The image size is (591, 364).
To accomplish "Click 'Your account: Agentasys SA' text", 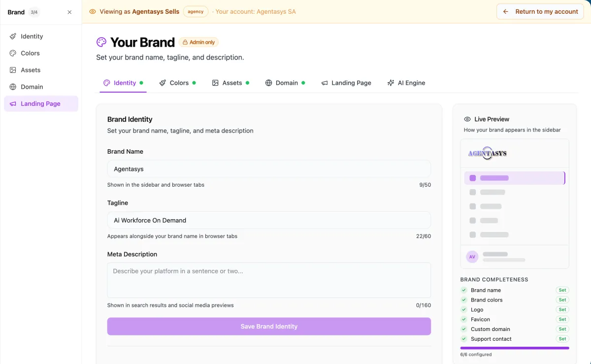I will 256,11.
